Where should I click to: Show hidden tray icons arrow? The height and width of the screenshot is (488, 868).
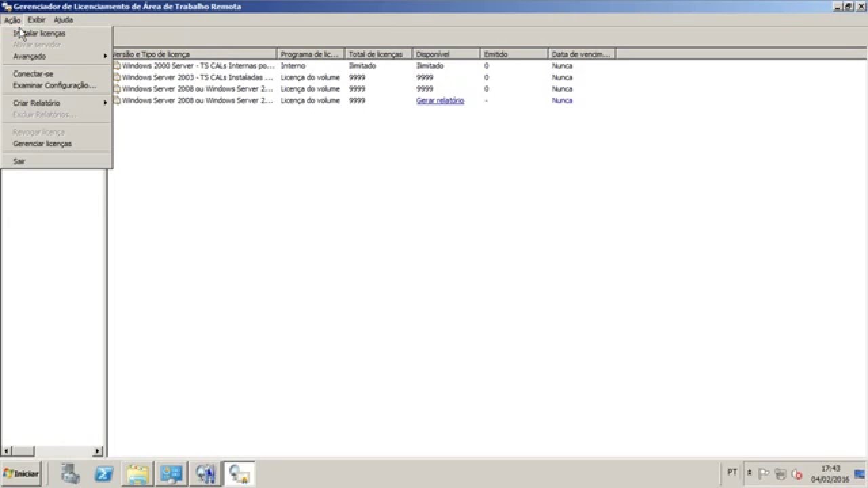pyautogui.click(x=749, y=473)
